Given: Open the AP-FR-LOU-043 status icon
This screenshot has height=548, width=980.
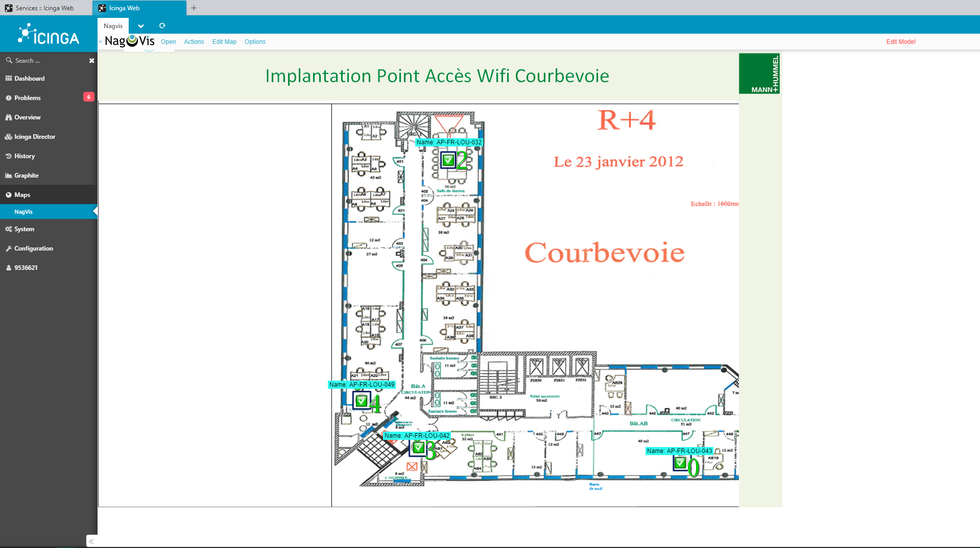Looking at the screenshot, I should click(680, 463).
